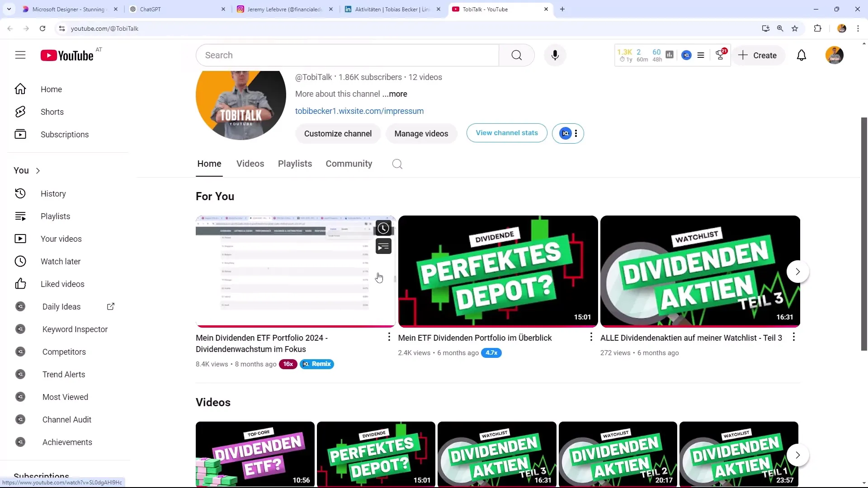Click the View channel stats button
Image resolution: width=868 pixels, height=488 pixels.
click(x=507, y=133)
